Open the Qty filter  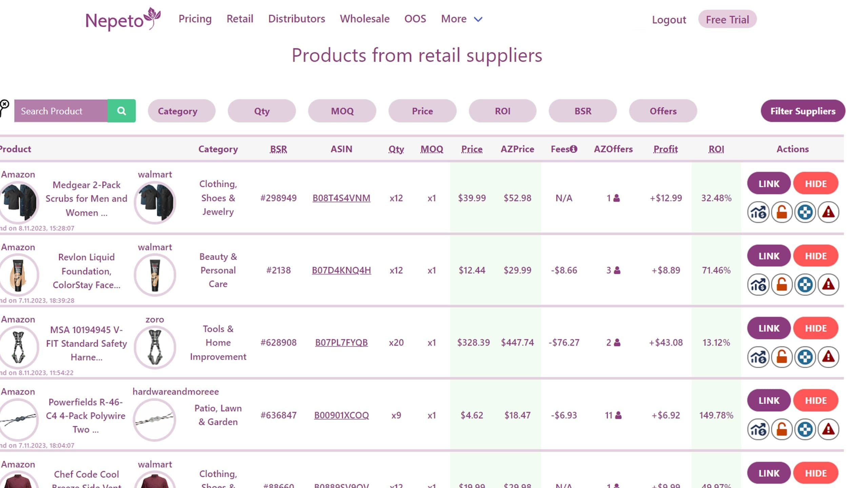pyautogui.click(x=262, y=111)
